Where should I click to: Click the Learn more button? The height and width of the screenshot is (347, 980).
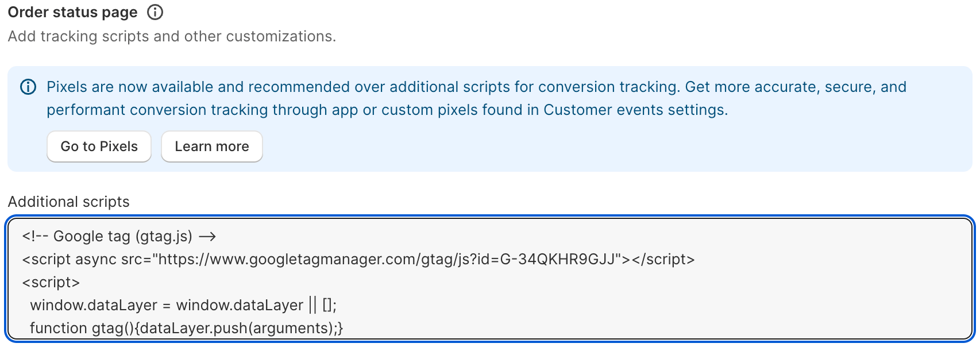(x=212, y=146)
